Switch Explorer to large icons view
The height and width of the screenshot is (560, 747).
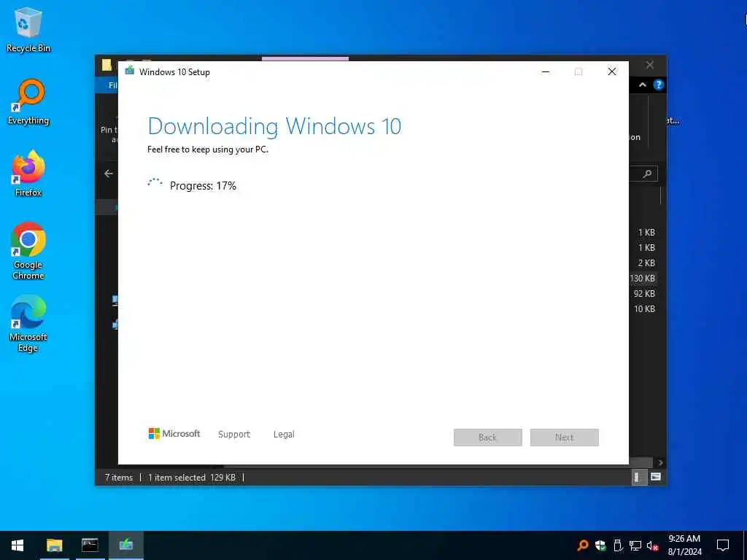(656, 477)
